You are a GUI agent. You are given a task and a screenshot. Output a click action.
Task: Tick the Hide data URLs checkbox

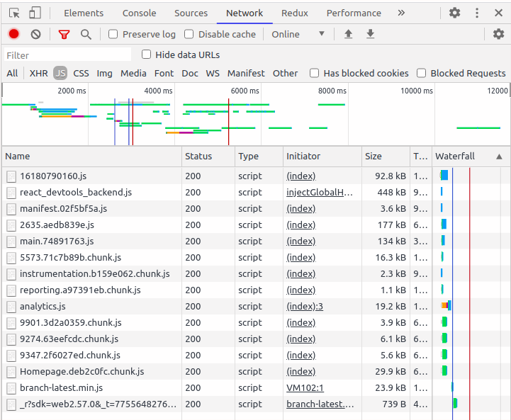(x=146, y=55)
